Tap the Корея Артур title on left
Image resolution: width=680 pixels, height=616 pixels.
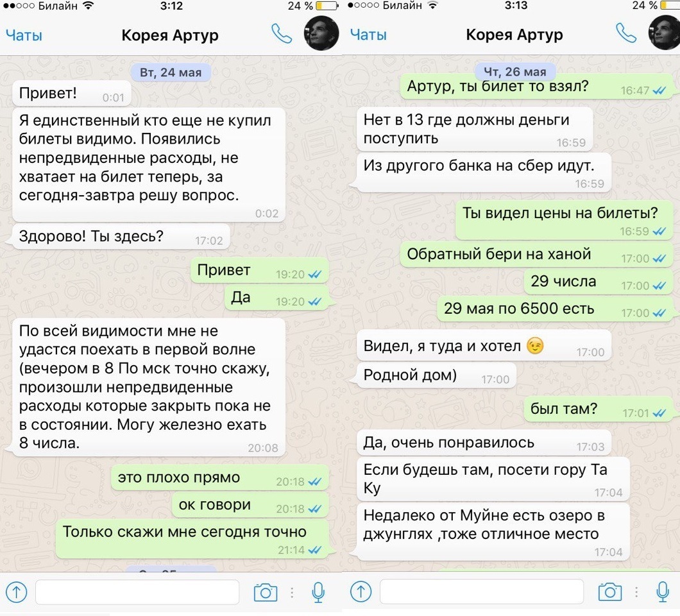pos(170,35)
